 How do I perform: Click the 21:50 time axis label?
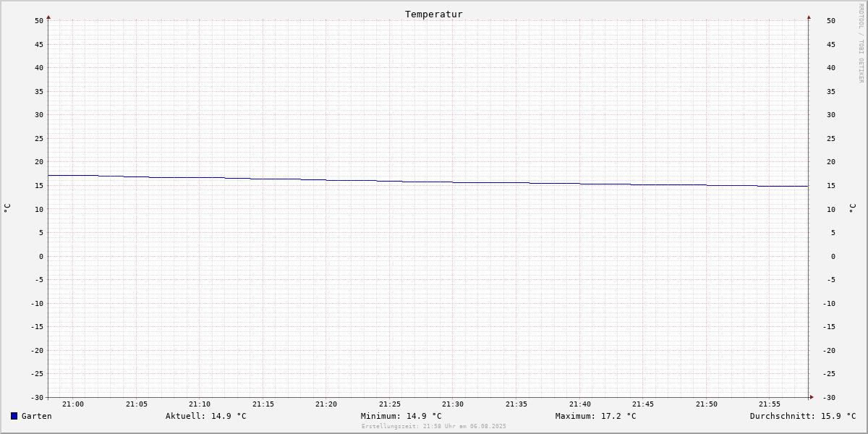tap(707, 404)
